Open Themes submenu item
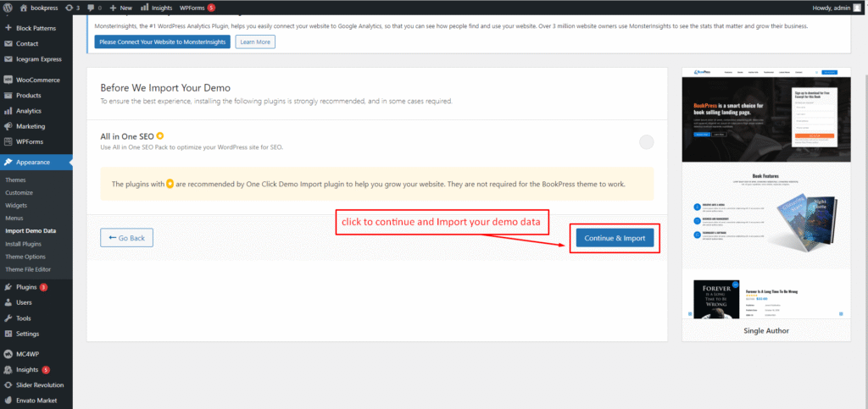The width and height of the screenshot is (868, 409). coord(15,180)
